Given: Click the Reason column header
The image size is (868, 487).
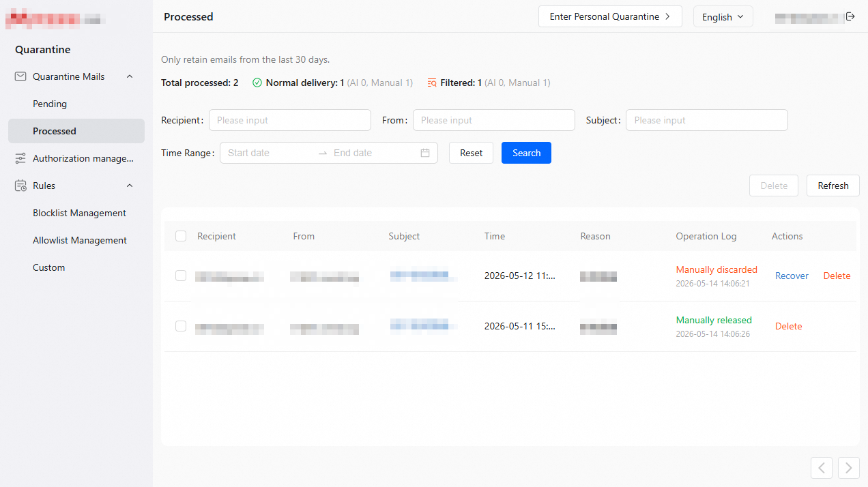Looking at the screenshot, I should tap(595, 236).
